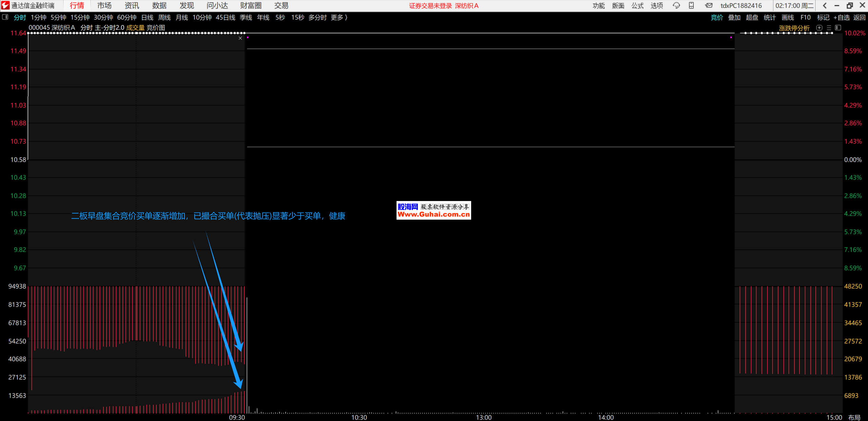Click +自选 to add to watchlist

coord(842,18)
